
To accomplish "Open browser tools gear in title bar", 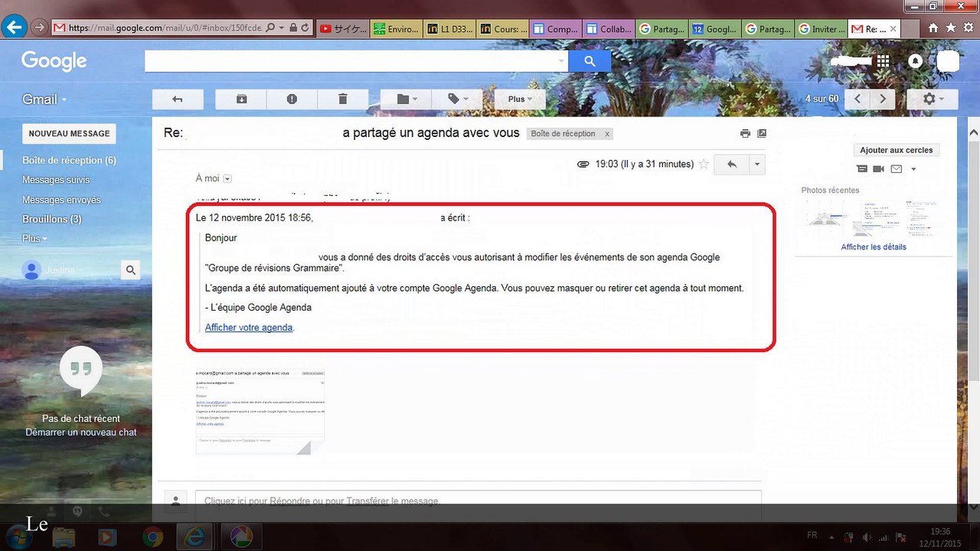I will (969, 28).
